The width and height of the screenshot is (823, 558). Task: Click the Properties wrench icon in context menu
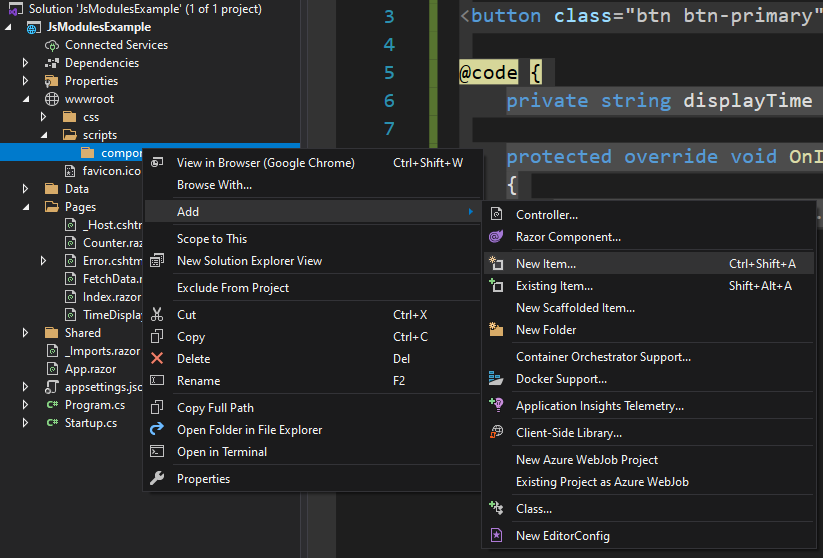click(157, 479)
